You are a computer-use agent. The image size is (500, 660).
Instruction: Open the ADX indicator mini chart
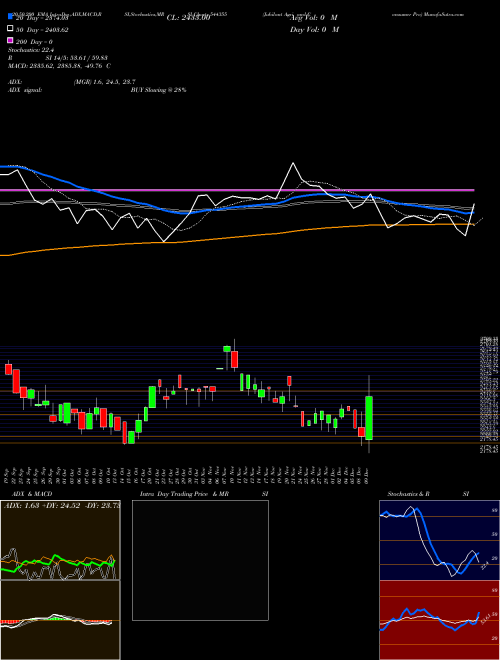pos(60,540)
